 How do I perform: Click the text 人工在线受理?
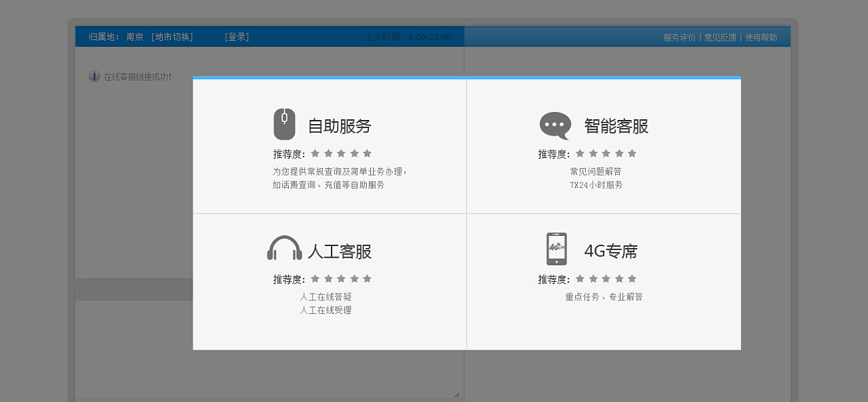326,310
